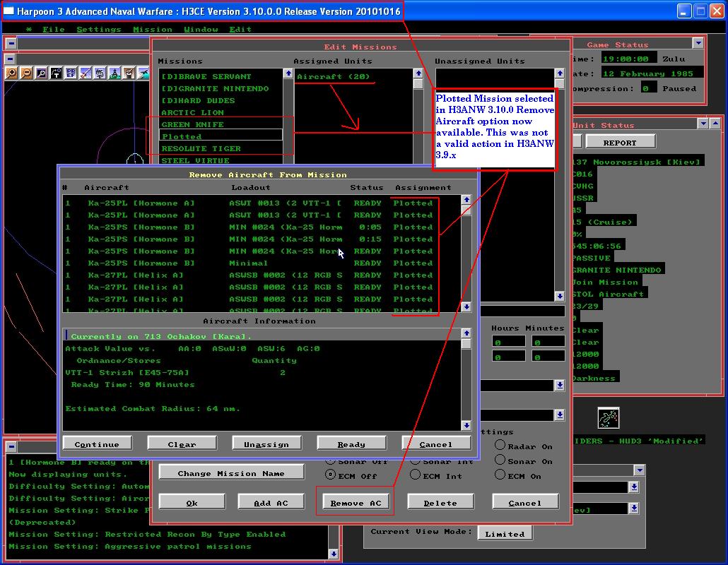Screen dimensions: 728x565
Task: Click the track unit 'T' toolbar icon
Action: 56,73
